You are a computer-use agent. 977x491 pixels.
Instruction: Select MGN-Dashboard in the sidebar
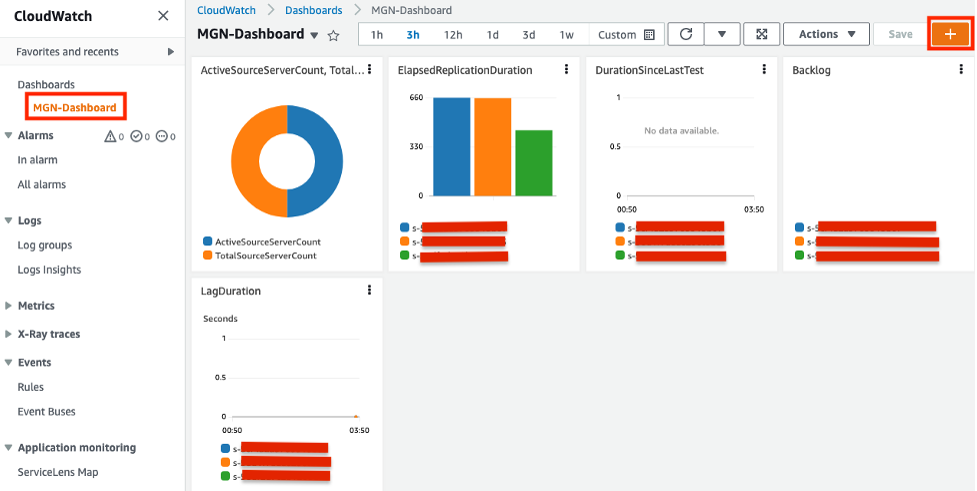(75, 107)
